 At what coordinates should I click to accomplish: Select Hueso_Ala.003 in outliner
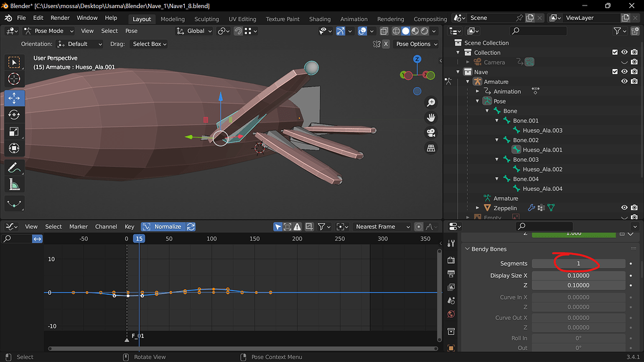pyautogui.click(x=542, y=131)
